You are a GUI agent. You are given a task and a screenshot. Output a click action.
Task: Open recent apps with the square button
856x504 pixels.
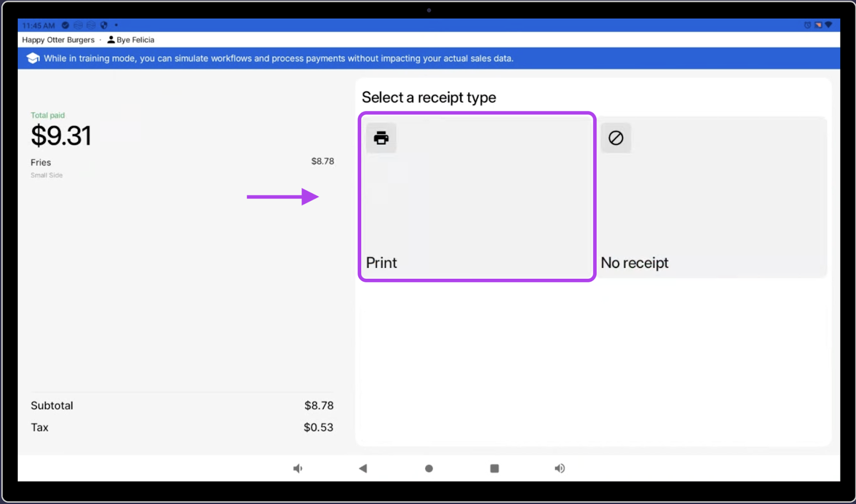coord(494,468)
